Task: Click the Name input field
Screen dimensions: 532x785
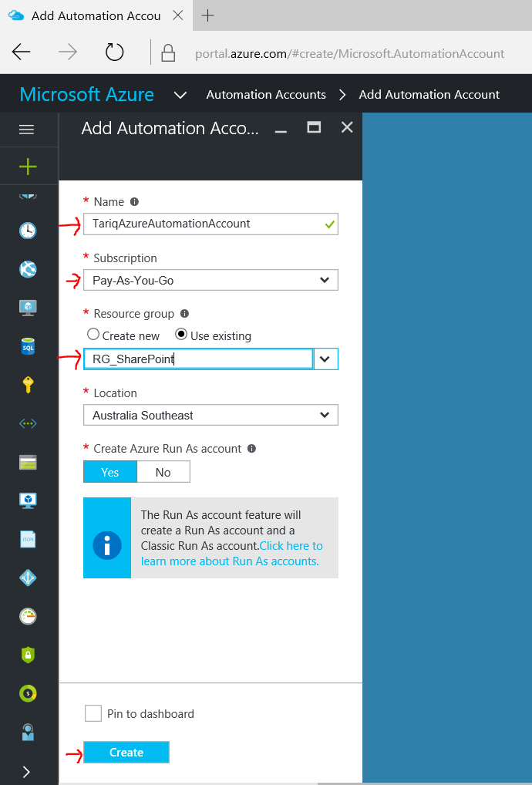Action: pos(210,224)
